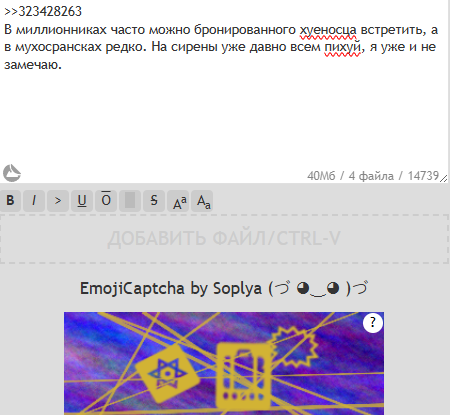Click the ДОБАВИТЬ ФАЙЛ/CTRL-V upload area
Screen dimensions: 452x415
point(224,239)
